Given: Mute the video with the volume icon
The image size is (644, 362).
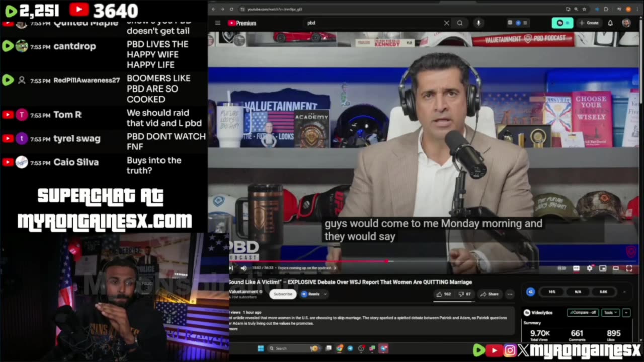Looking at the screenshot, I should pos(244,268).
